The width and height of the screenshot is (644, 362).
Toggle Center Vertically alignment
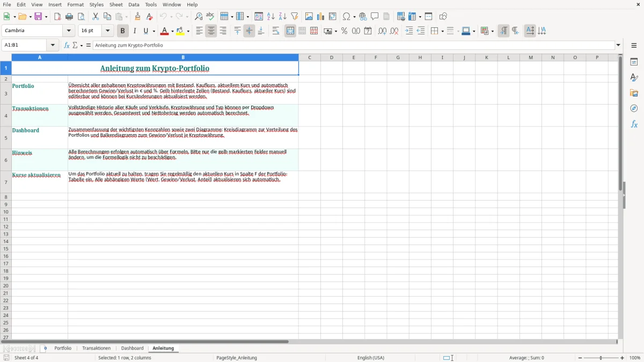click(249, 31)
